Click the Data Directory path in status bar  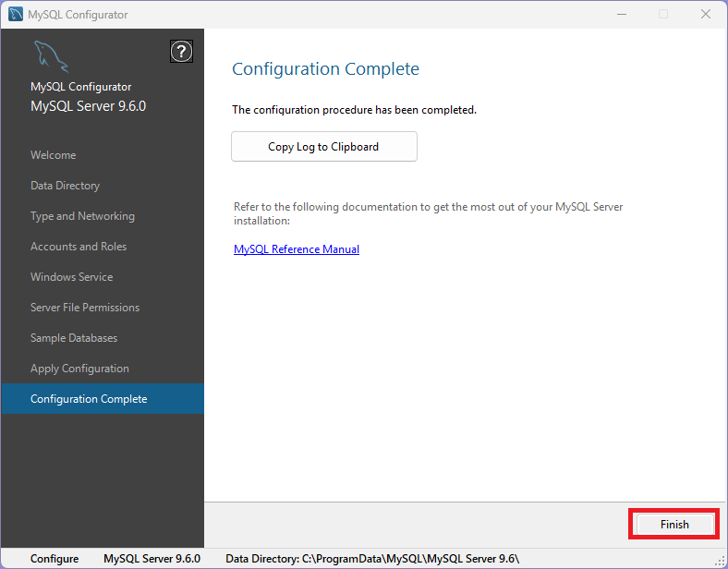tap(372, 559)
